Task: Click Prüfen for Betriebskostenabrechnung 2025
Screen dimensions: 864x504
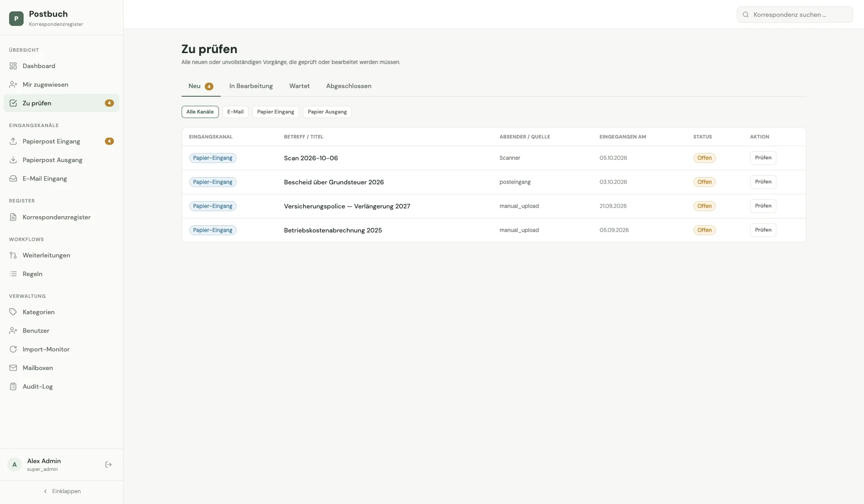Action: pos(763,230)
